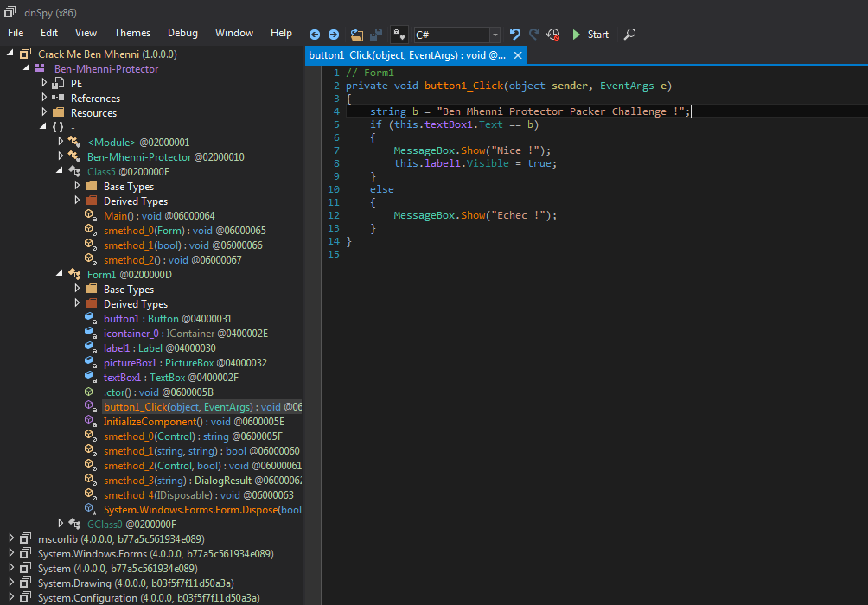Collapse the Form1 class node
This screenshot has height=605, width=868.
pos(61,274)
